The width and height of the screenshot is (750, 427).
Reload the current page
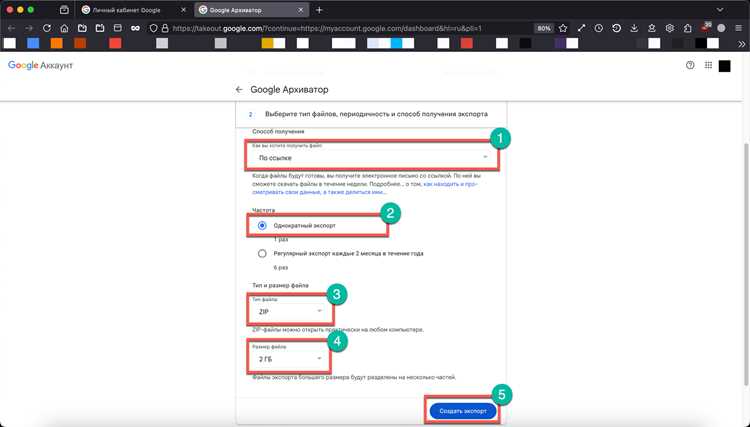[47, 28]
